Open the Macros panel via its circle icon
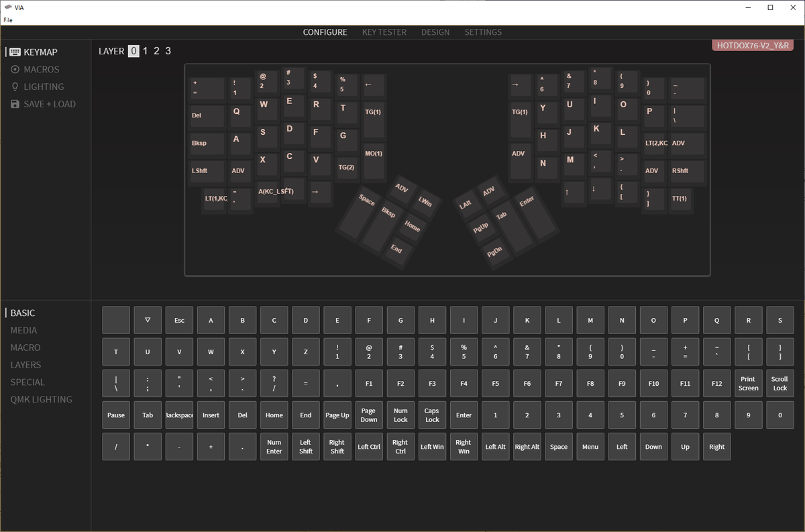 15,69
